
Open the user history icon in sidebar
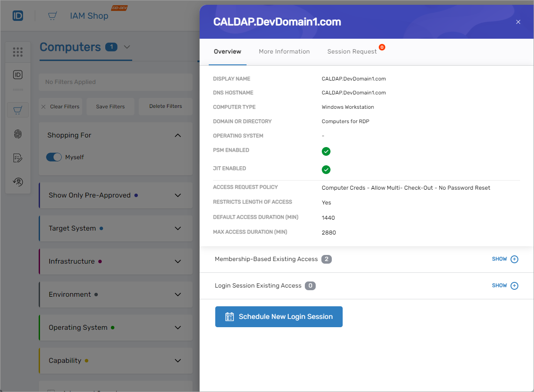tap(18, 182)
